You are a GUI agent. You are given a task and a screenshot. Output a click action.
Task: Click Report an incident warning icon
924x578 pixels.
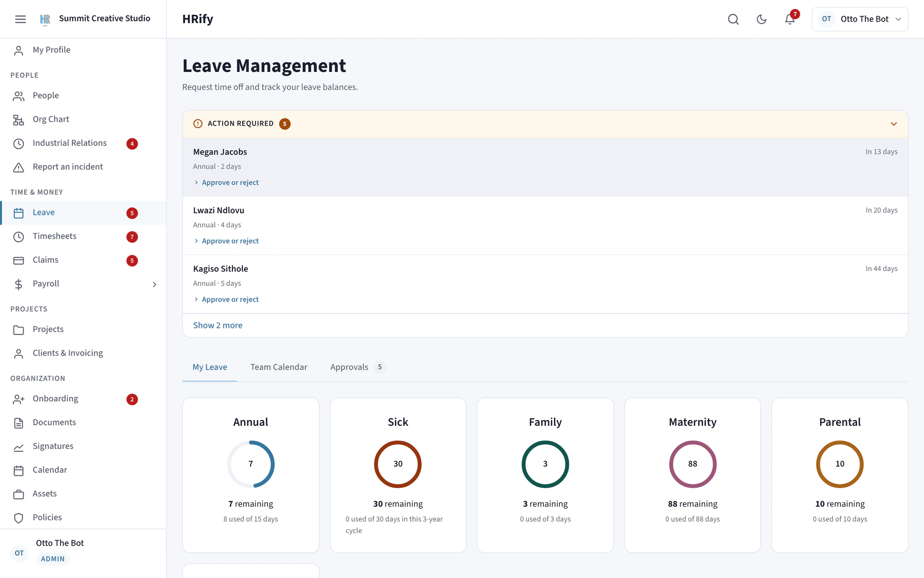point(18,167)
